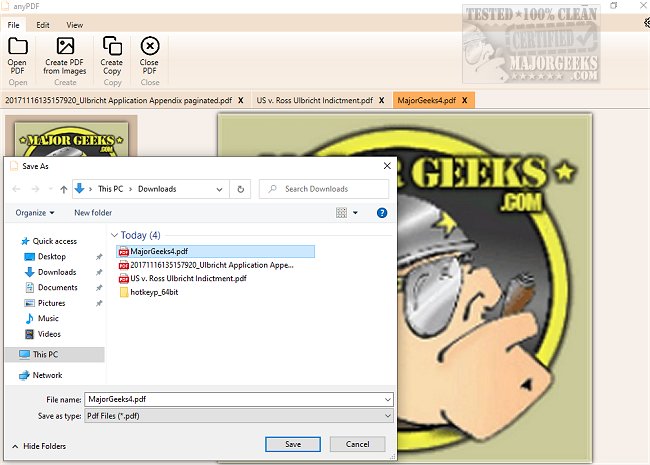
Task: Switch to the Ulbricht Application Appendix paginated.pdf tab
Action: [x=119, y=100]
